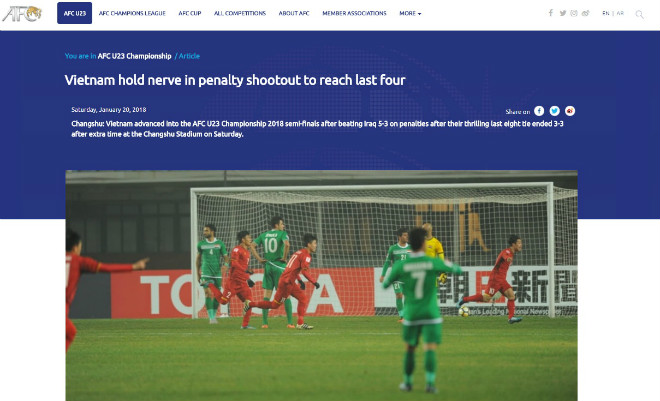Image resolution: width=660 pixels, height=401 pixels.
Task: Open AFC Champions League menu item
Action: pos(132,13)
